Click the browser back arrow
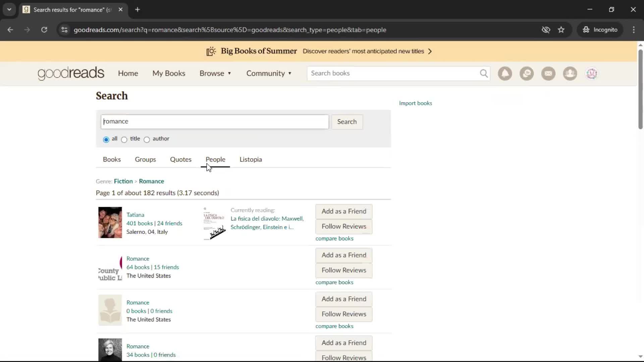Viewport: 644px width, 362px height. pos(10,30)
